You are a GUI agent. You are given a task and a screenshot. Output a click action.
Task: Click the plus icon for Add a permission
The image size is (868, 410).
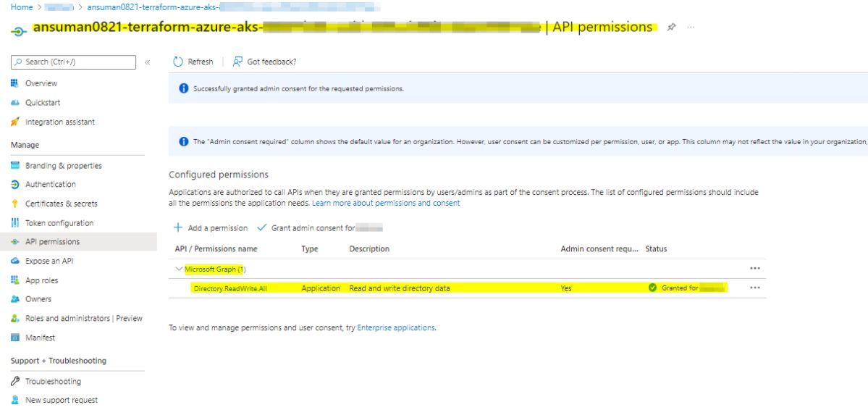[x=177, y=227]
